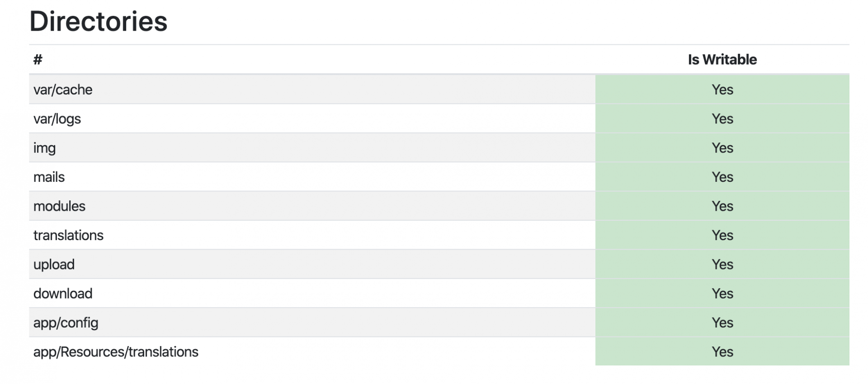Click the Yes cell for var/cache
The width and height of the screenshot is (868, 384).
pyautogui.click(x=722, y=90)
